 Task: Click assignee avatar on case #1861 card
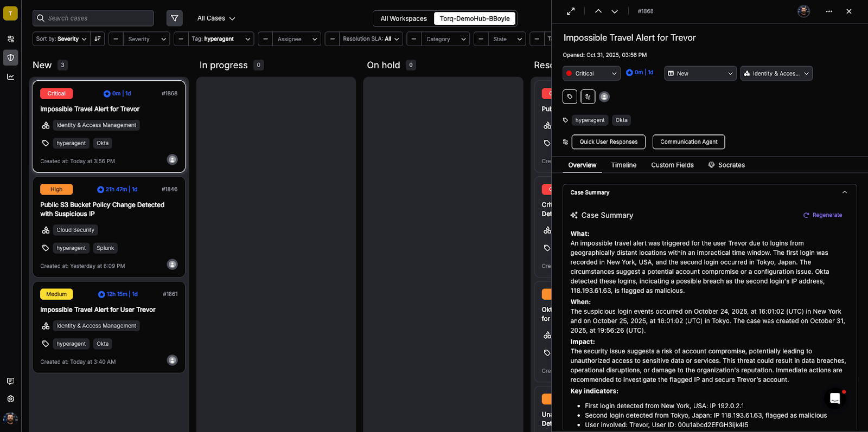tap(173, 360)
